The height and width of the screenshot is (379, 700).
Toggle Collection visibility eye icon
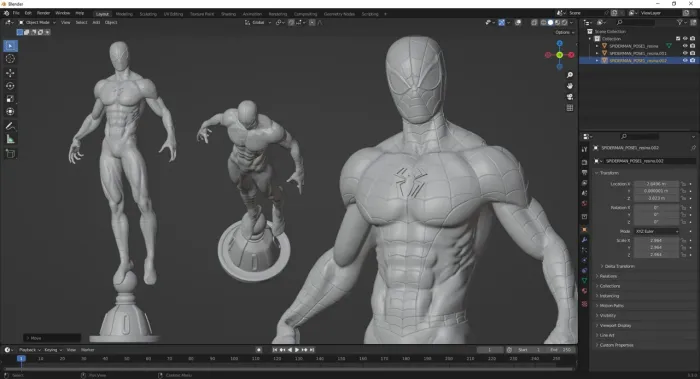[x=685, y=39]
